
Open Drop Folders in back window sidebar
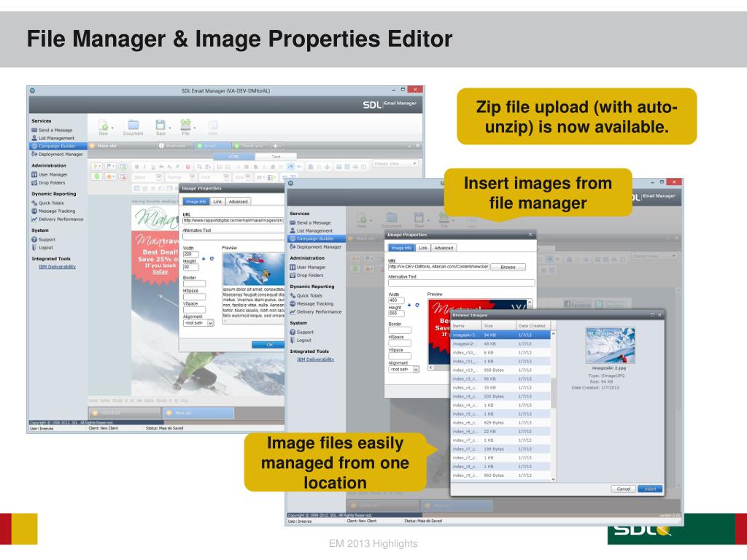(x=48, y=183)
